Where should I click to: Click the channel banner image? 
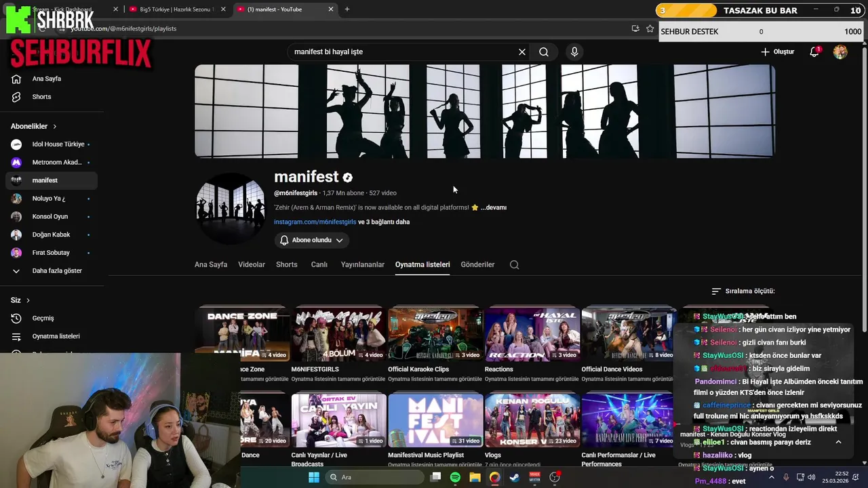point(485,111)
